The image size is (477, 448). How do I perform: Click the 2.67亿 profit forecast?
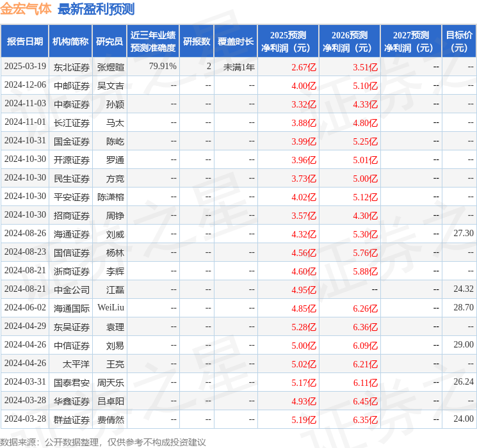(303, 67)
